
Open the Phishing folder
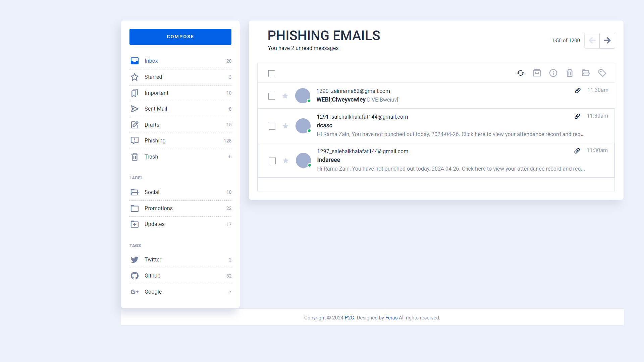click(155, 141)
